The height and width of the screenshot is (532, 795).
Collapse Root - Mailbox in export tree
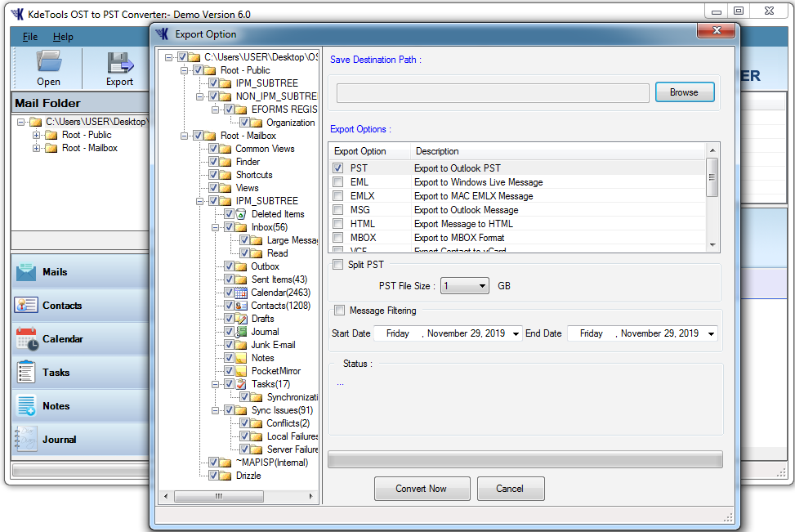coord(185,136)
